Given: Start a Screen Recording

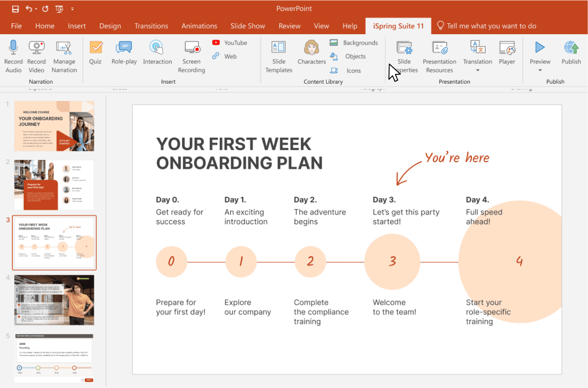Looking at the screenshot, I should [192, 48].
